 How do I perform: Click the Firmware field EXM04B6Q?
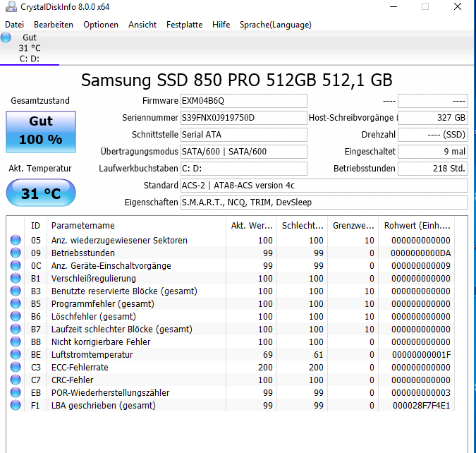coord(244,101)
